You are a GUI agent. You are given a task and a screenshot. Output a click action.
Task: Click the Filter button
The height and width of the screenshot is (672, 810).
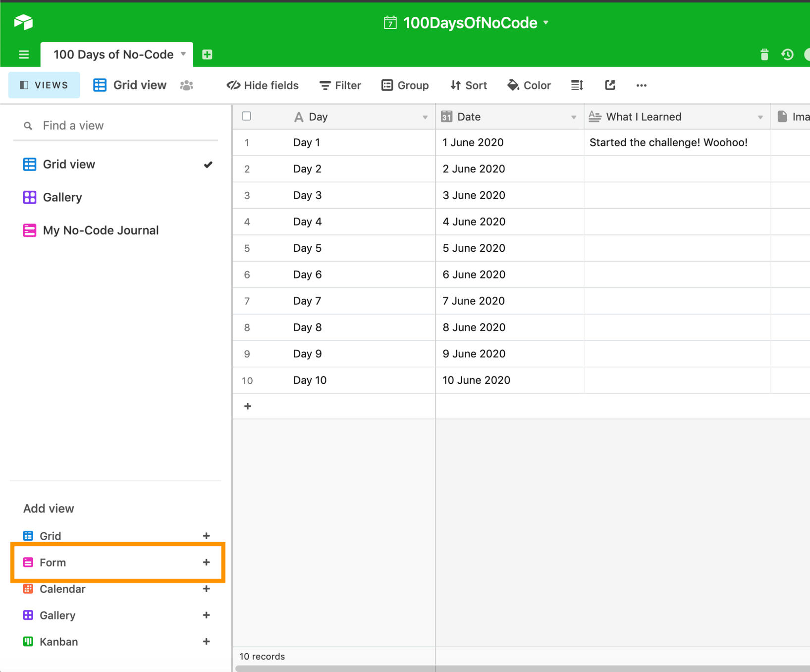(340, 85)
